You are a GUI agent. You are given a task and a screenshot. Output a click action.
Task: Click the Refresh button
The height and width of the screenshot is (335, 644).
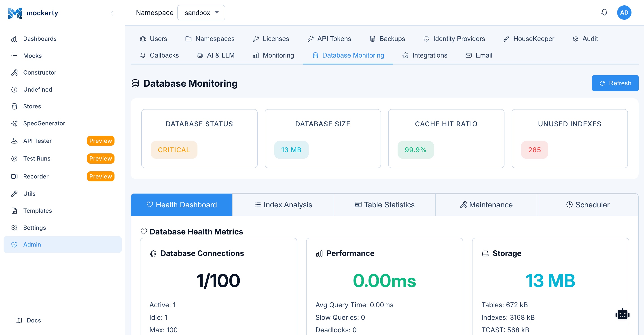click(x=615, y=83)
